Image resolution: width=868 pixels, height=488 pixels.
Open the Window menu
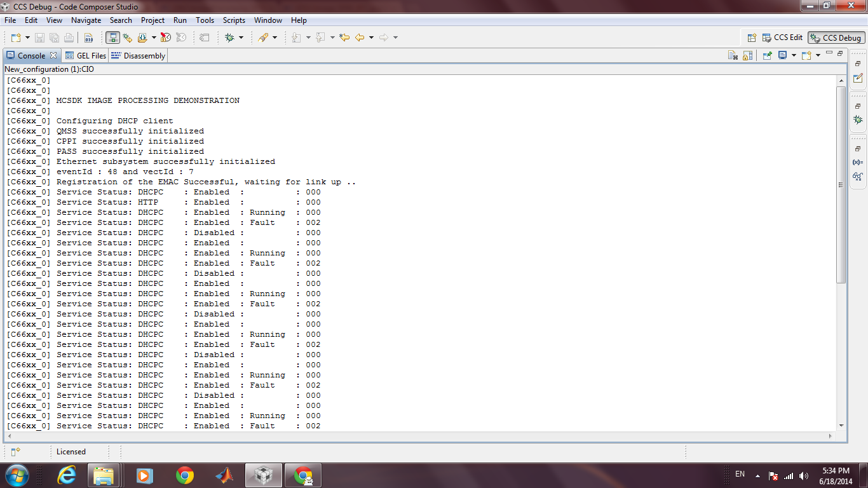[x=268, y=20]
